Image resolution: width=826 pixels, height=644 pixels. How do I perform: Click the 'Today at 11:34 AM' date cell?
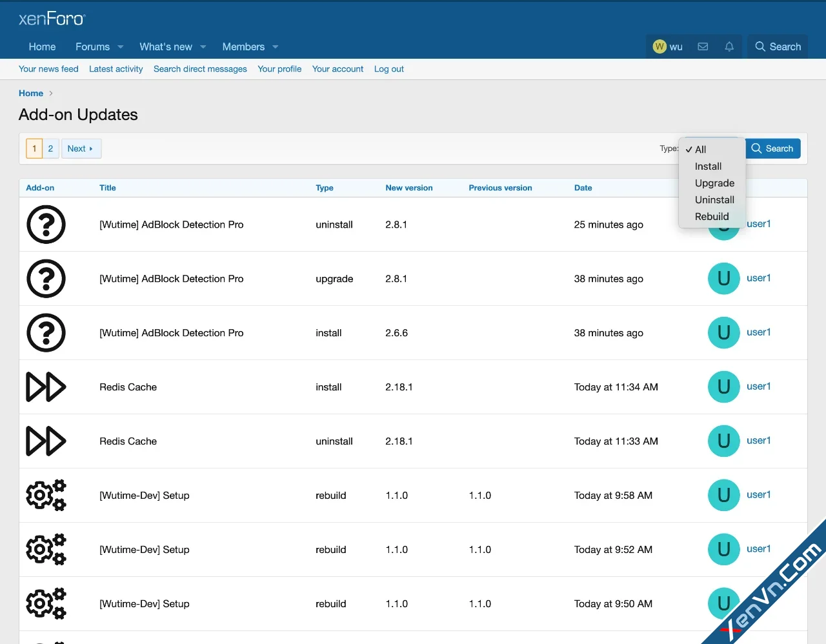coord(616,387)
